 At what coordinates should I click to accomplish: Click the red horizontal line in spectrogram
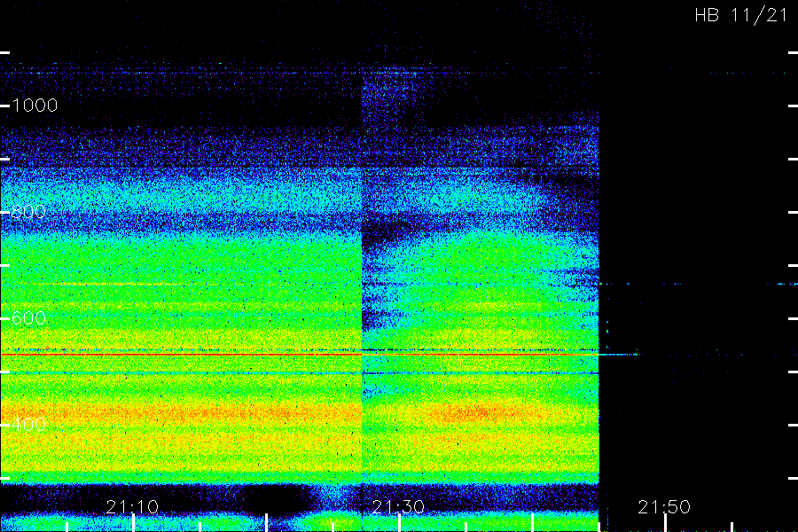point(301,355)
